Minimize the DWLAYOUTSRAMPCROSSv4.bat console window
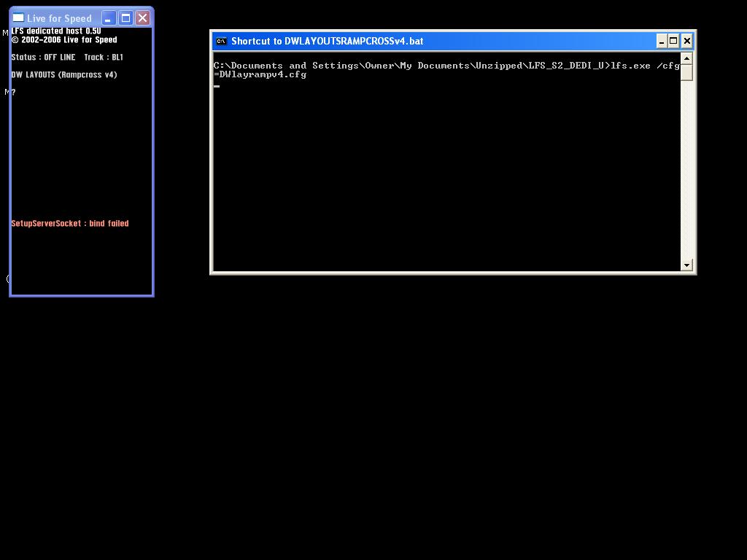This screenshot has height=560, width=747. (x=661, y=42)
